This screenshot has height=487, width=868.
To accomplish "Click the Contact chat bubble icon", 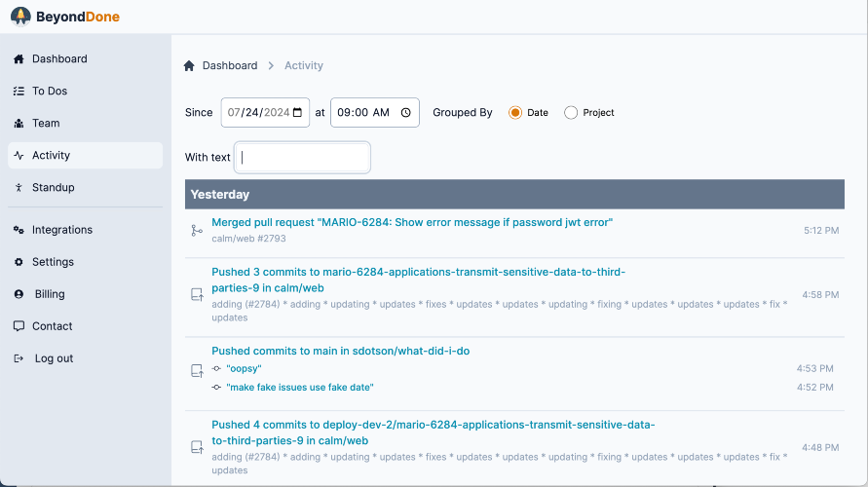I will 19,326.
